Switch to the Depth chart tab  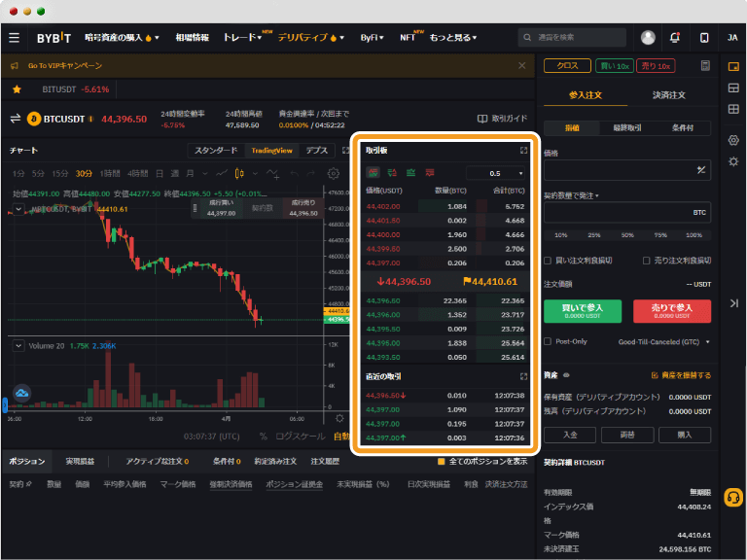[317, 151]
